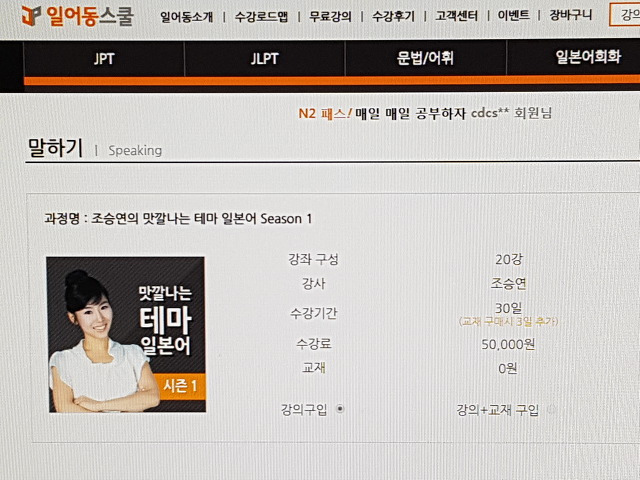Click the N2 패스! banner text

325,113
